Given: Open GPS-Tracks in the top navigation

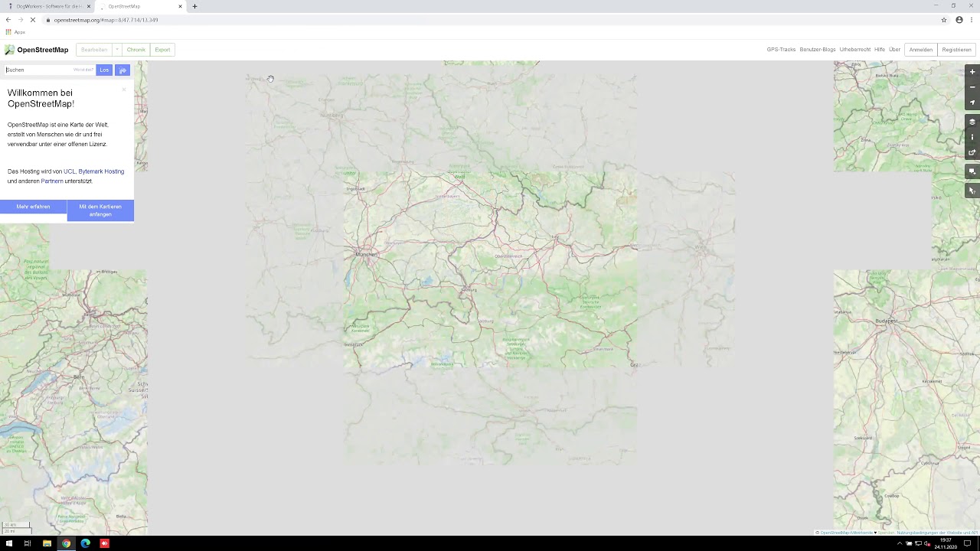Looking at the screenshot, I should pyautogui.click(x=781, y=50).
